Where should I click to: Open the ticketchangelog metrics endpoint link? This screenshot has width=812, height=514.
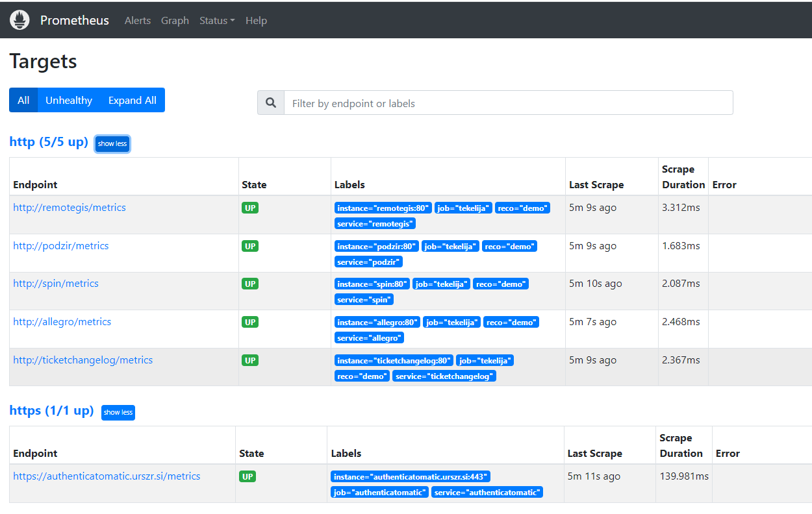point(83,360)
